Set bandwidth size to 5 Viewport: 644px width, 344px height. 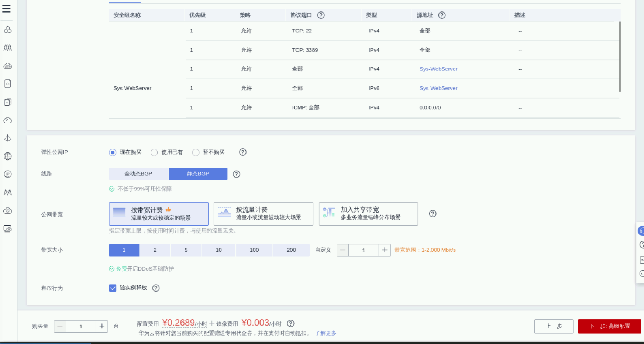coord(186,250)
